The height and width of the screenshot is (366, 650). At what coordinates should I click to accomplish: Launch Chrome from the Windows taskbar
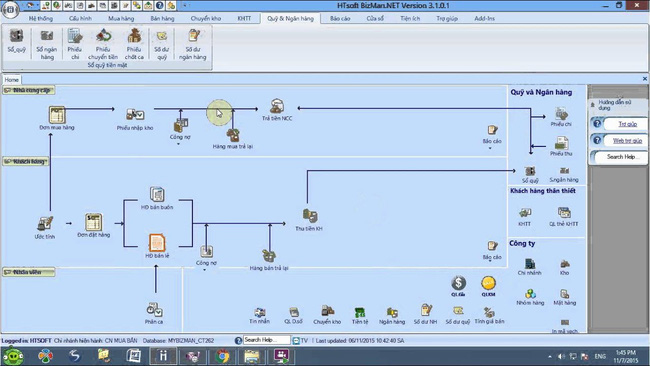[222, 356]
